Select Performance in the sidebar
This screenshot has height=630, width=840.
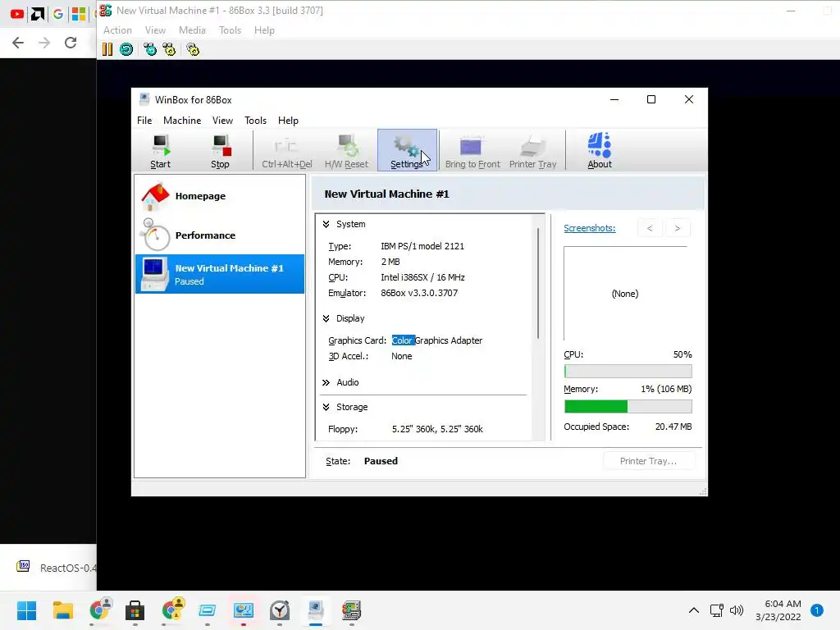(x=220, y=235)
